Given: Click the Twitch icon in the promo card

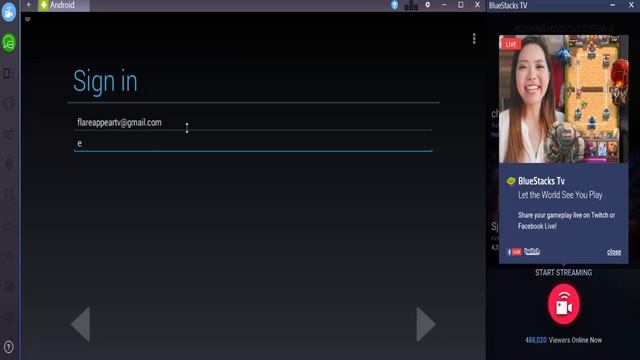Looking at the screenshot, I should pyautogui.click(x=532, y=251).
